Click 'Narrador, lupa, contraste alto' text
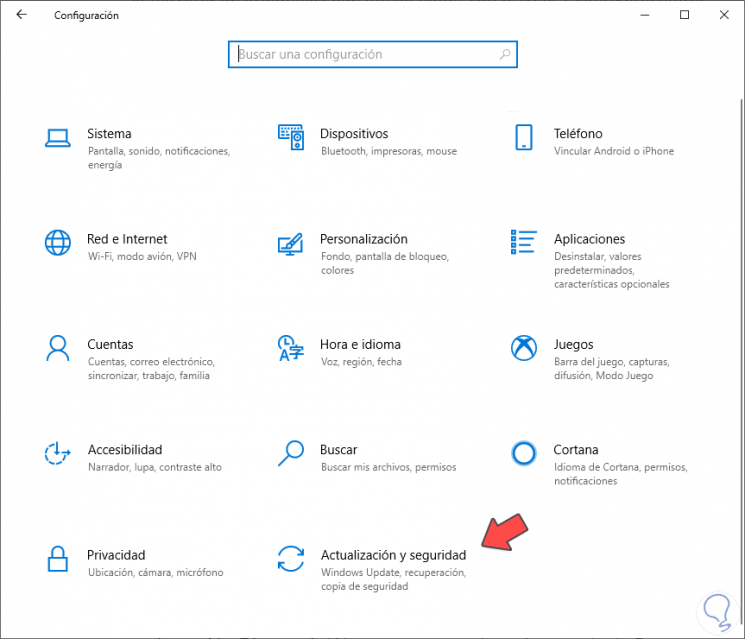This screenshot has height=639, width=745. click(x=155, y=467)
